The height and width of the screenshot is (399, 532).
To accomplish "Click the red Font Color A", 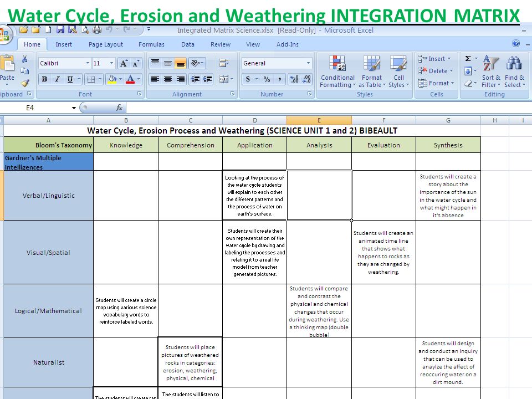I will (130, 79).
